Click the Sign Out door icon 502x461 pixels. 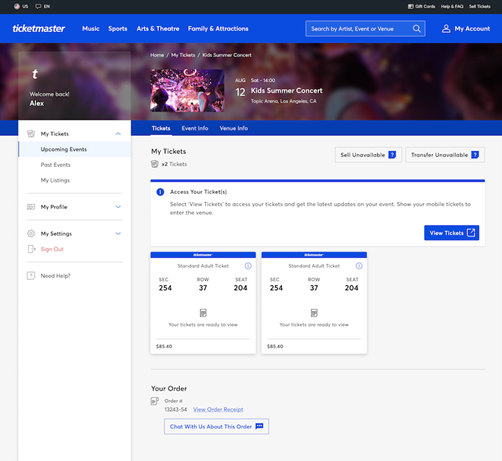point(31,249)
